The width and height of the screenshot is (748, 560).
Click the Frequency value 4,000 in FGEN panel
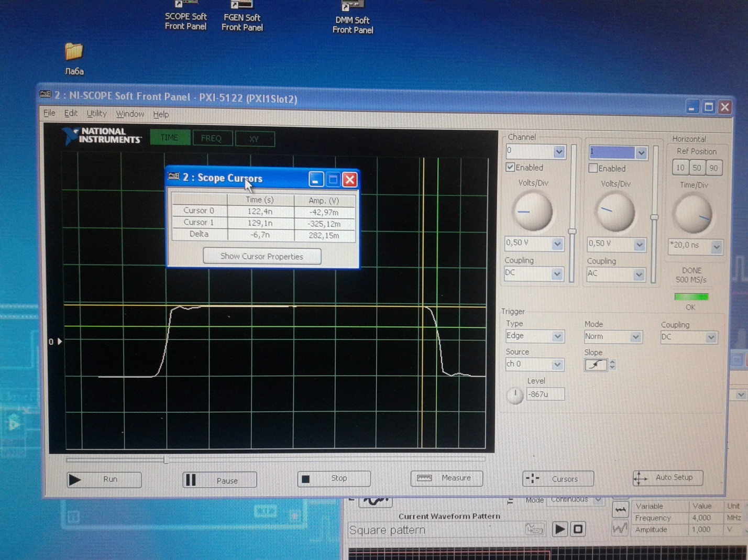701,518
